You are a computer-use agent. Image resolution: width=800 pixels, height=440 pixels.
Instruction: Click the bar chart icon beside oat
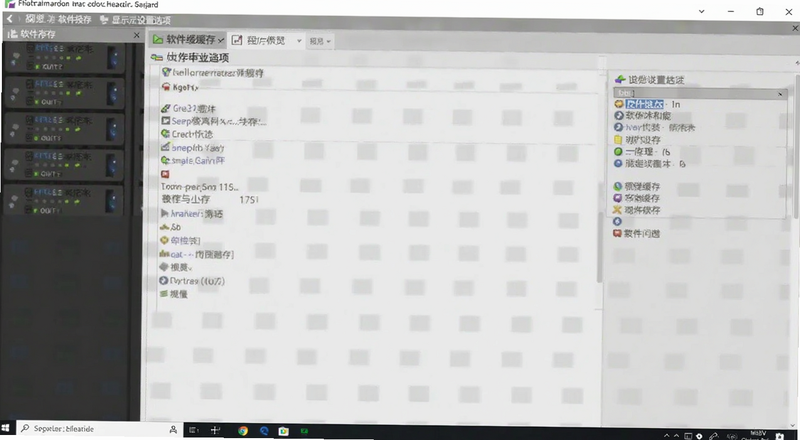point(164,254)
